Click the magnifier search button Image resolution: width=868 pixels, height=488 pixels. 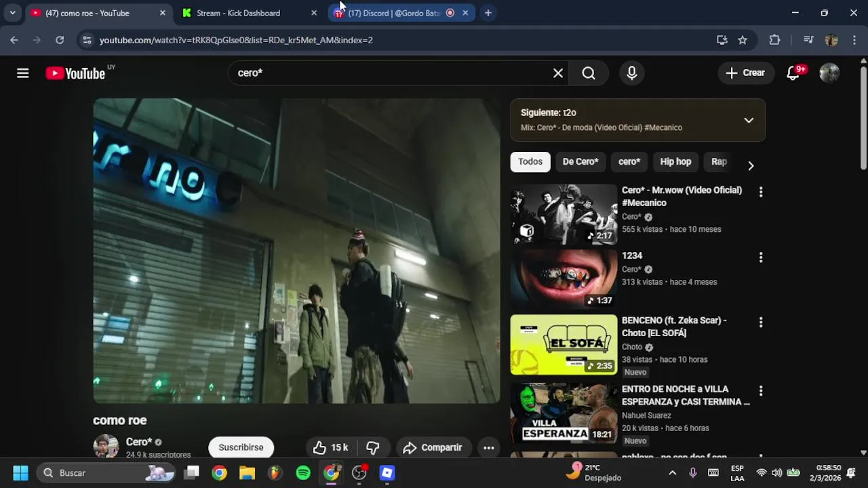pyautogui.click(x=589, y=73)
